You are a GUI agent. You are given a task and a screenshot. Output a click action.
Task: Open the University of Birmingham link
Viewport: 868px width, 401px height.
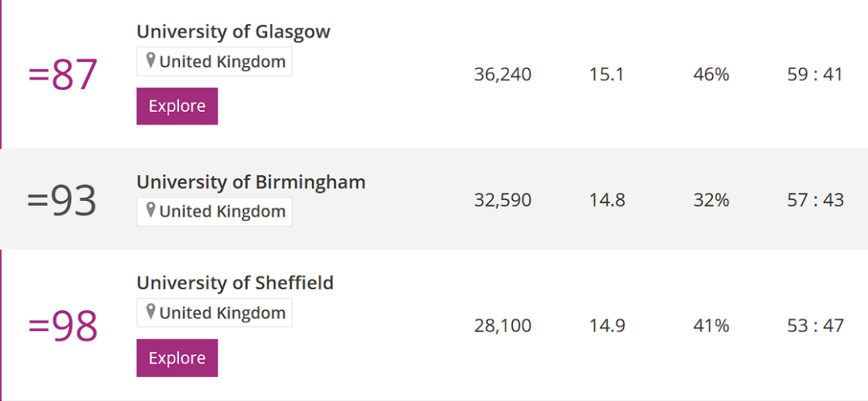(x=251, y=182)
